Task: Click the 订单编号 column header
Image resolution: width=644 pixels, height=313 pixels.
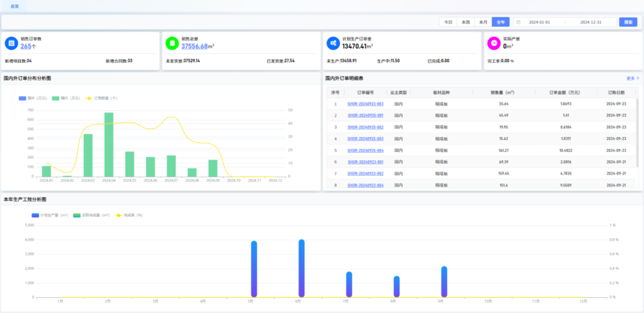Action: pyautogui.click(x=365, y=92)
